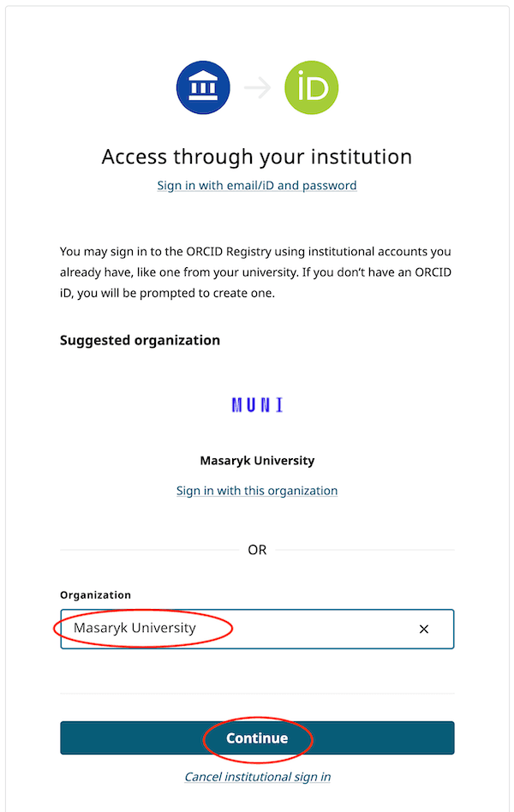Click the blue institution building icon
Image resolution: width=514 pixels, height=812 pixels.
(204, 87)
